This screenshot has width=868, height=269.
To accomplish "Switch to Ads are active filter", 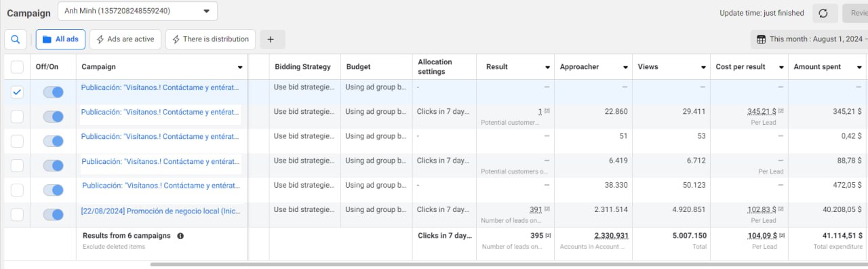I will [125, 39].
